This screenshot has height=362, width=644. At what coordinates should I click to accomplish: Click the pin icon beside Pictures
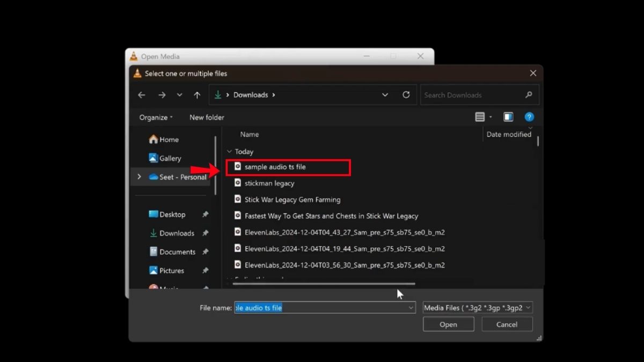pos(205,271)
